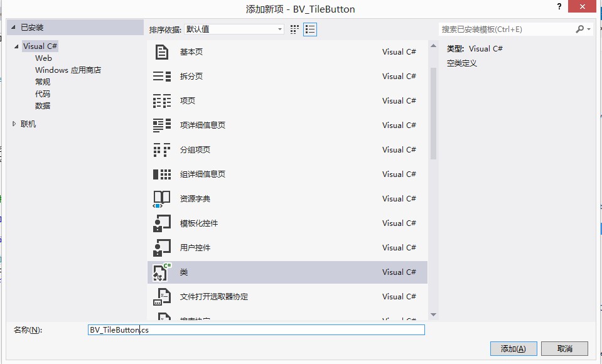
Task: Click inside the 名称 file name field
Action: pos(251,329)
